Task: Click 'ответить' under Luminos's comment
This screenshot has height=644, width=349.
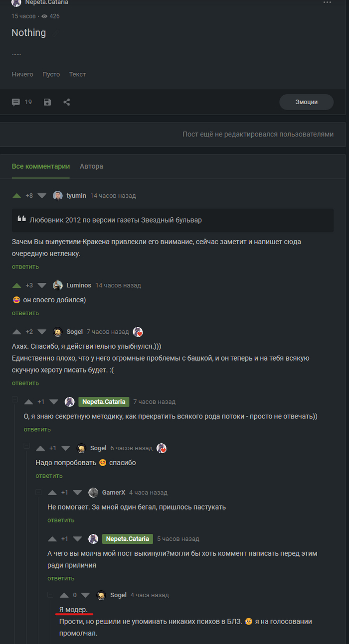Action: (25, 313)
